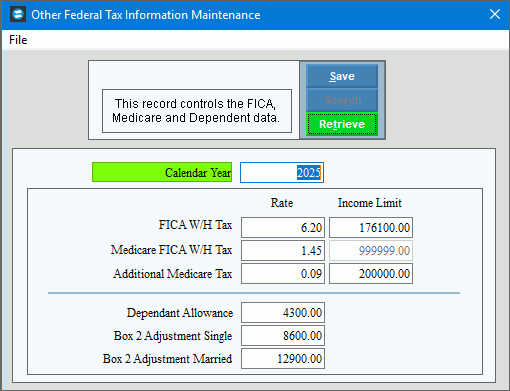Click the Income Limit column header
Image resolution: width=510 pixels, height=391 pixels.
point(370,203)
